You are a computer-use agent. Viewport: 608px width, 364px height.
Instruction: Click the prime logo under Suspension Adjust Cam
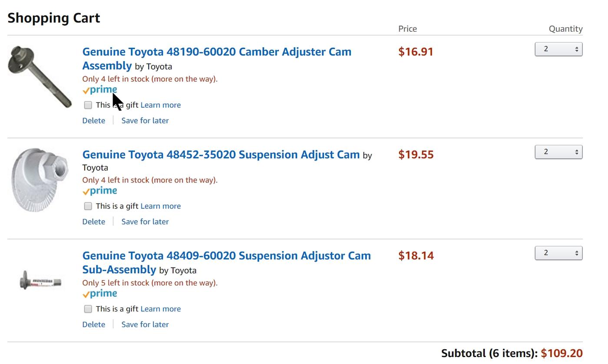tap(100, 191)
